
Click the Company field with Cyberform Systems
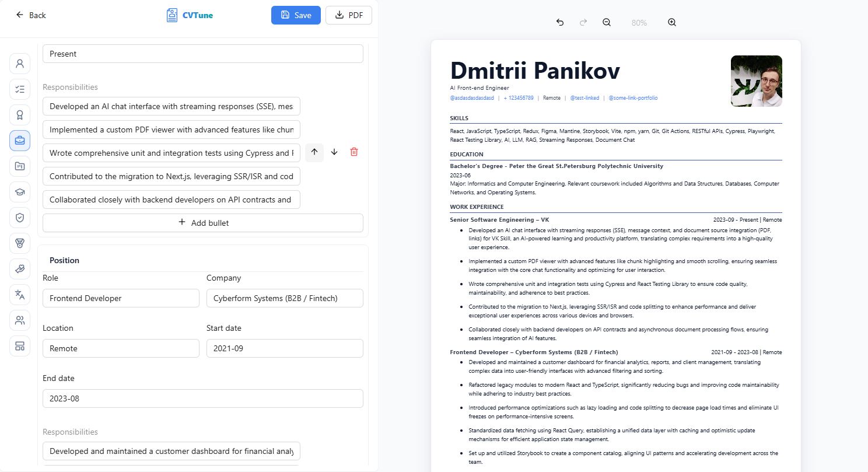click(x=285, y=298)
